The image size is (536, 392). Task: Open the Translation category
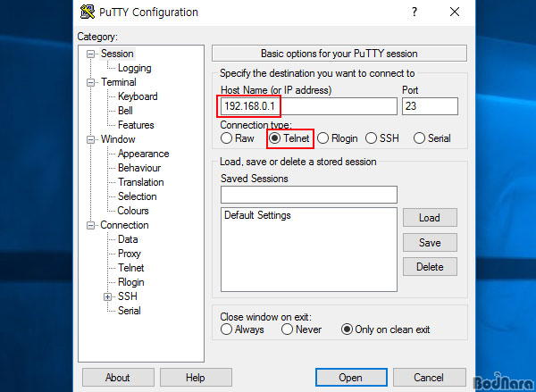pyautogui.click(x=141, y=182)
